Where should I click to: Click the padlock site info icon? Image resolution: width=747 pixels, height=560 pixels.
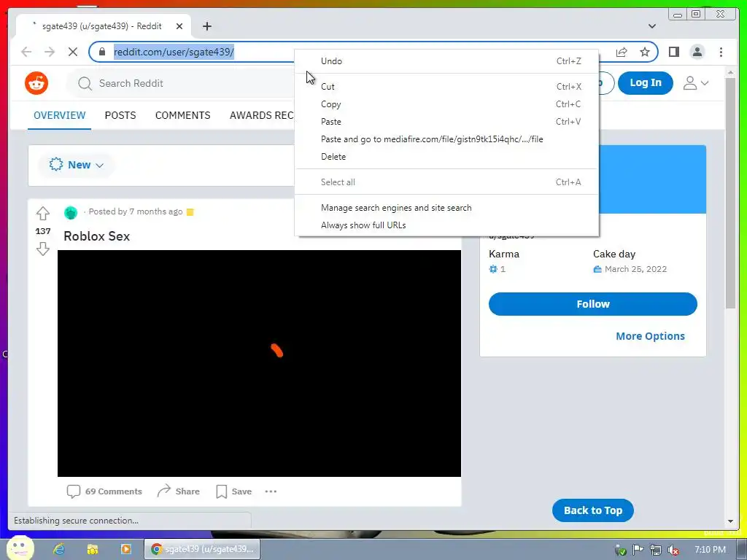102,52
